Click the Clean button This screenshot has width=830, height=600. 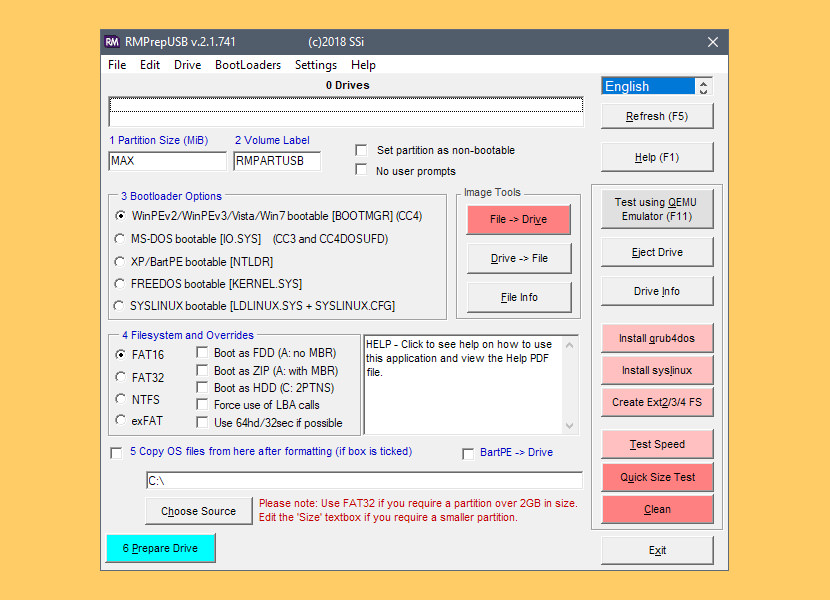(x=657, y=509)
